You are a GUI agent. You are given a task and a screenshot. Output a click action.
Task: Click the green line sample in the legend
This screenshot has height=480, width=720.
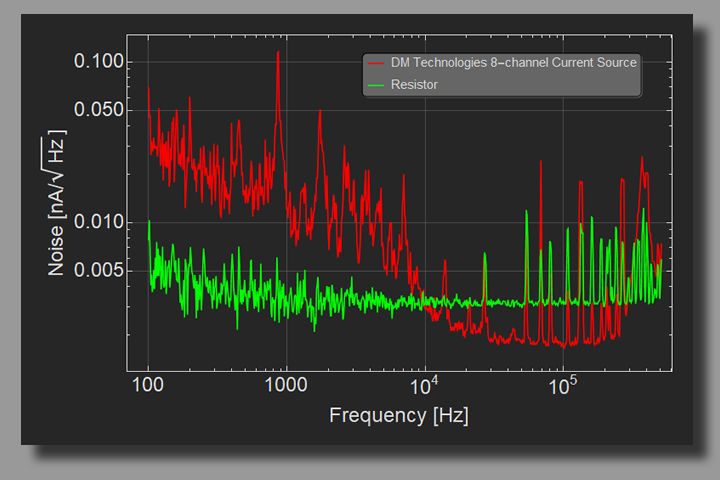click(x=377, y=85)
